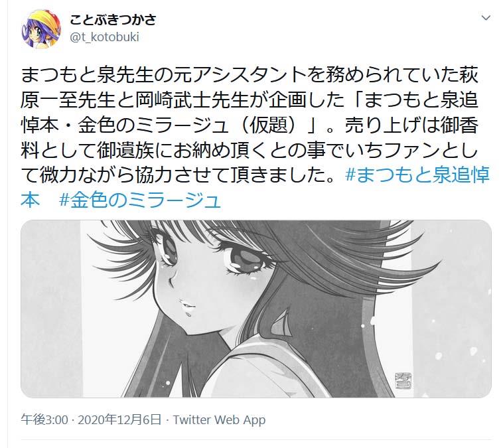Expand the tweet options chevron menu
This screenshot has height=448, width=501.
click(x=486, y=18)
